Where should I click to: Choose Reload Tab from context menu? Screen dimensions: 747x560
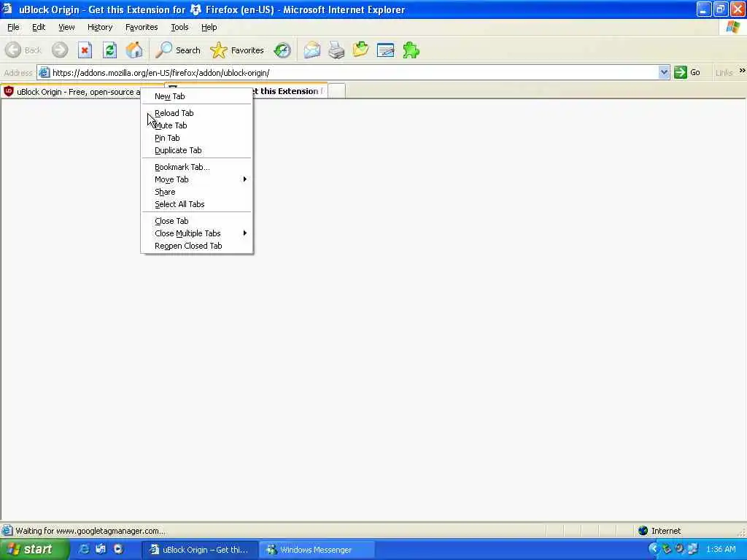pos(197,113)
